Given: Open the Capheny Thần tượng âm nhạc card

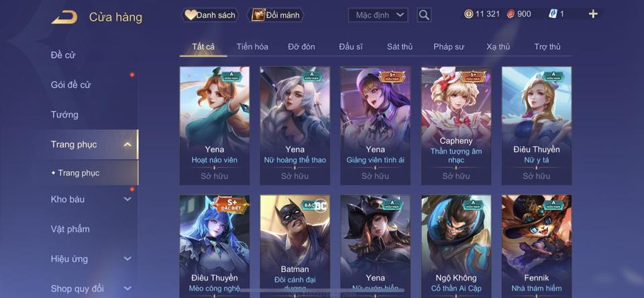Looking at the screenshot, I should tap(456, 126).
